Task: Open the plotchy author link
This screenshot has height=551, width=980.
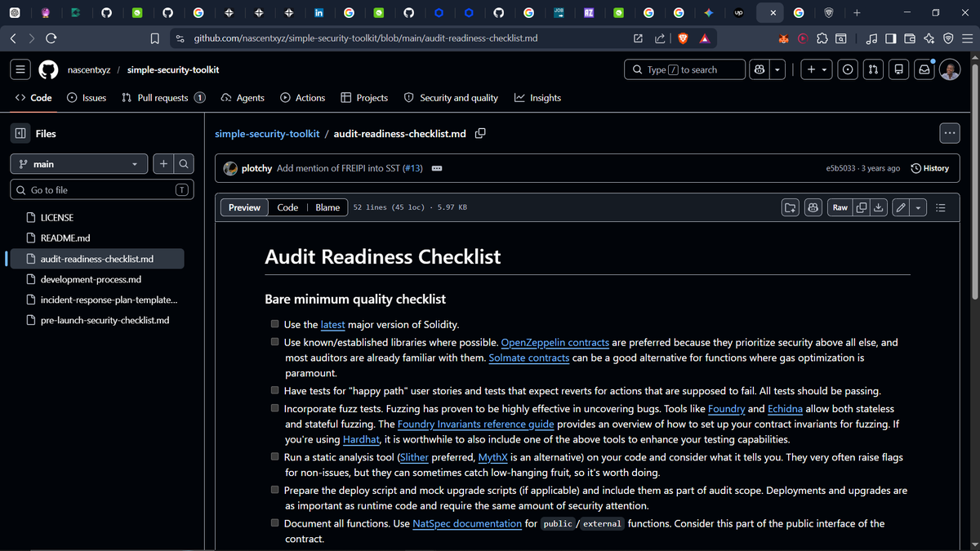Action: (x=257, y=168)
